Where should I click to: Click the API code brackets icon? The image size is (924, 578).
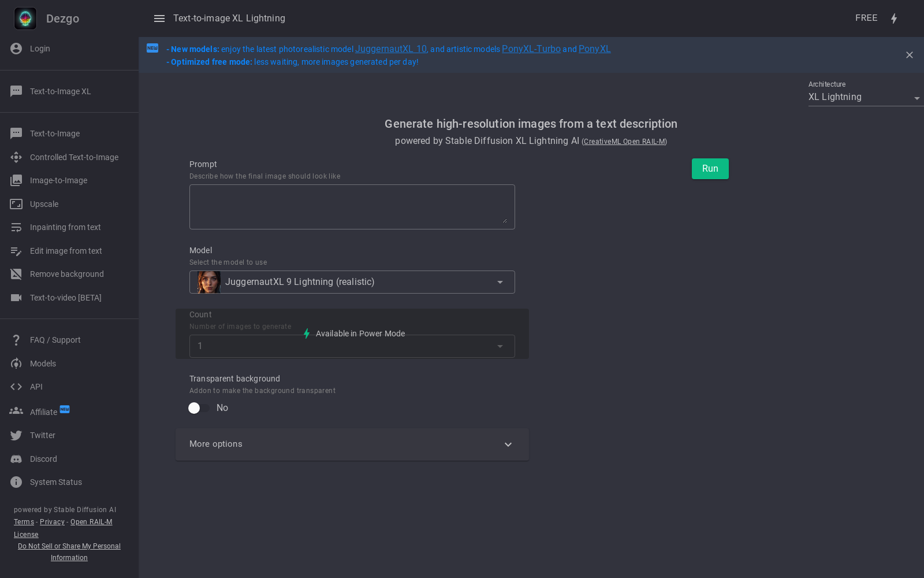16,387
